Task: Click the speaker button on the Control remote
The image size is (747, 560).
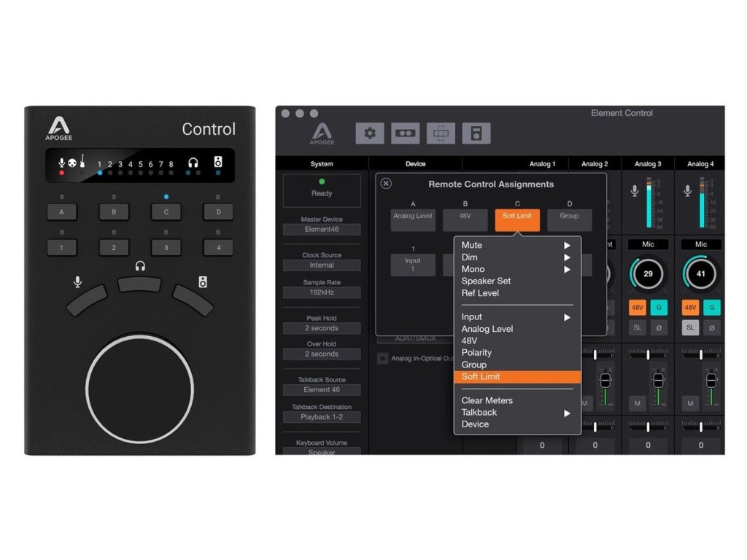Action: point(193,300)
